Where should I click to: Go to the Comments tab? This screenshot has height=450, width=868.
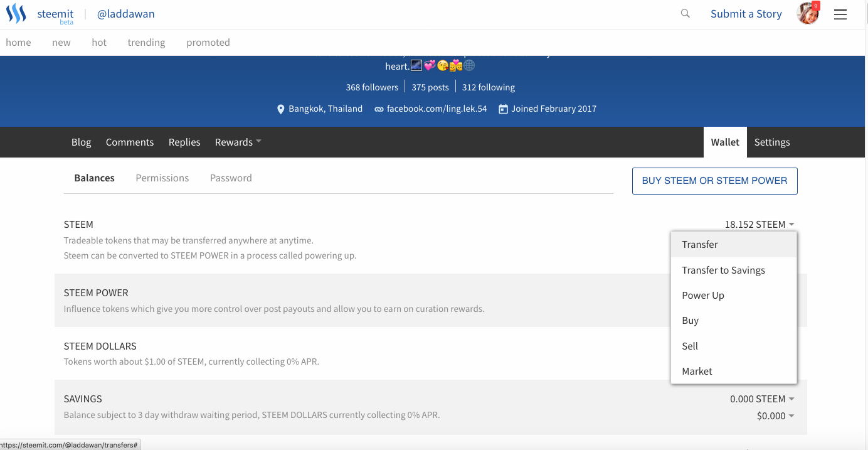point(130,142)
